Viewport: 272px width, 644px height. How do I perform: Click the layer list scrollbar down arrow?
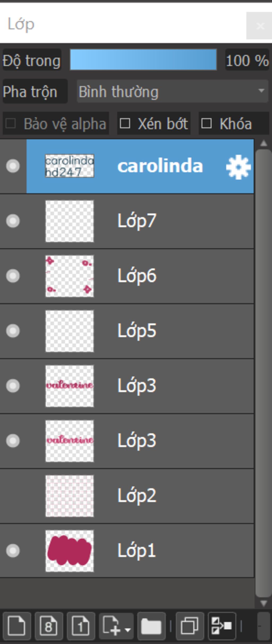(263, 603)
